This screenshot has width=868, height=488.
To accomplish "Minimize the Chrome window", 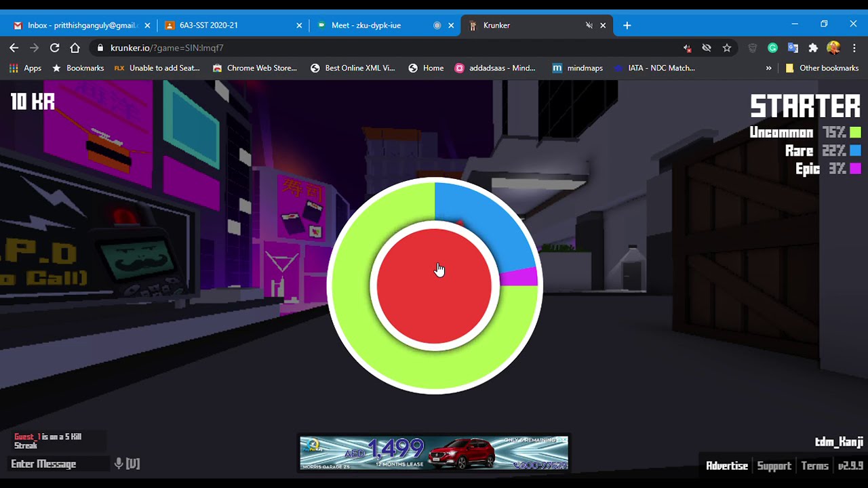I will tap(795, 24).
